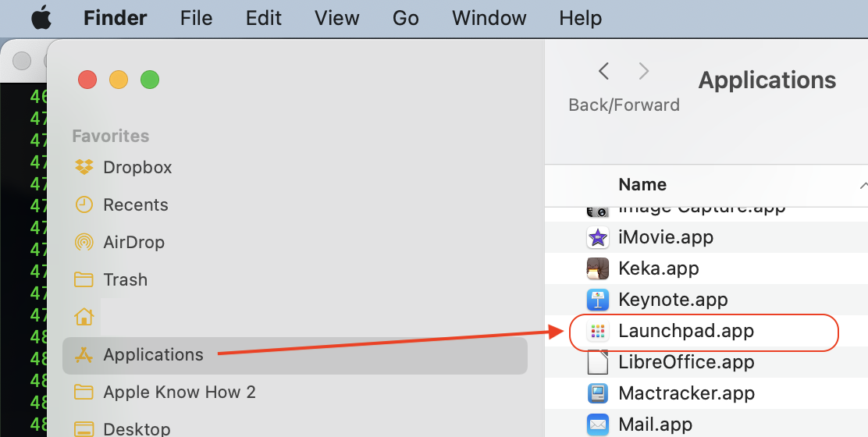Screen dimensions: 868x437
Task: Open the Apple menu
Action: [41, 18]
